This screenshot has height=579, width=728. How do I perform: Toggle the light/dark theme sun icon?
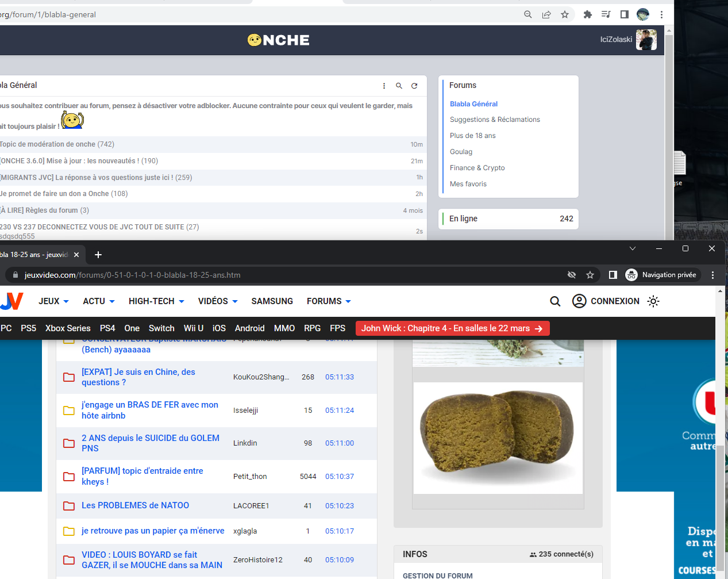click(x=653, y=301)
